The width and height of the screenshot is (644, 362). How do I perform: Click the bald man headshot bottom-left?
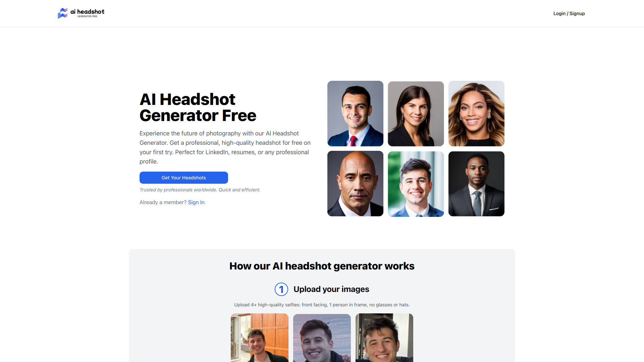[x=355, y=183]
